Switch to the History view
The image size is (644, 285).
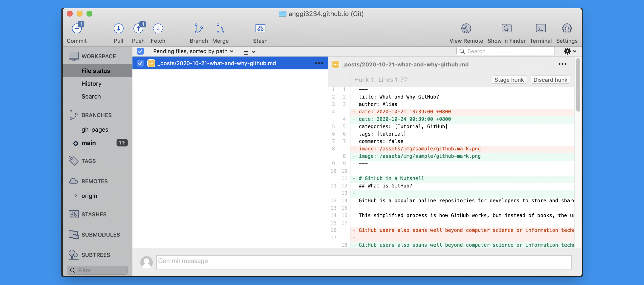[x=91, y=83]
